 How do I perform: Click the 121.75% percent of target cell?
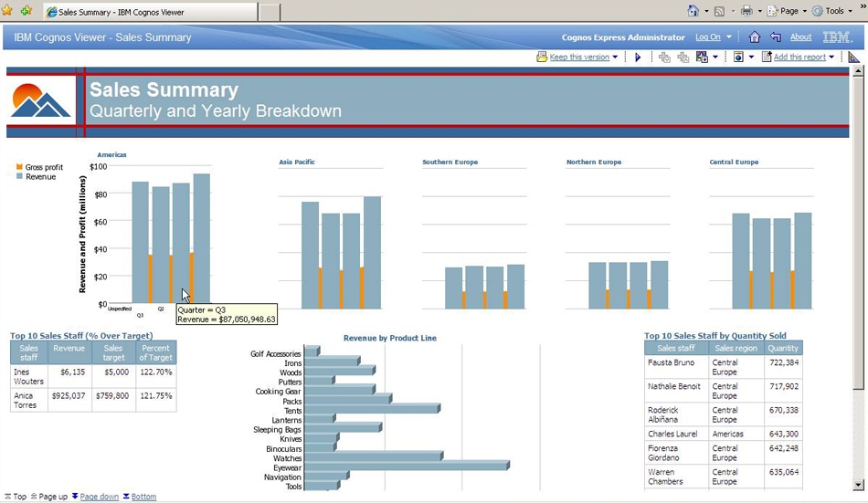(156, 400)
